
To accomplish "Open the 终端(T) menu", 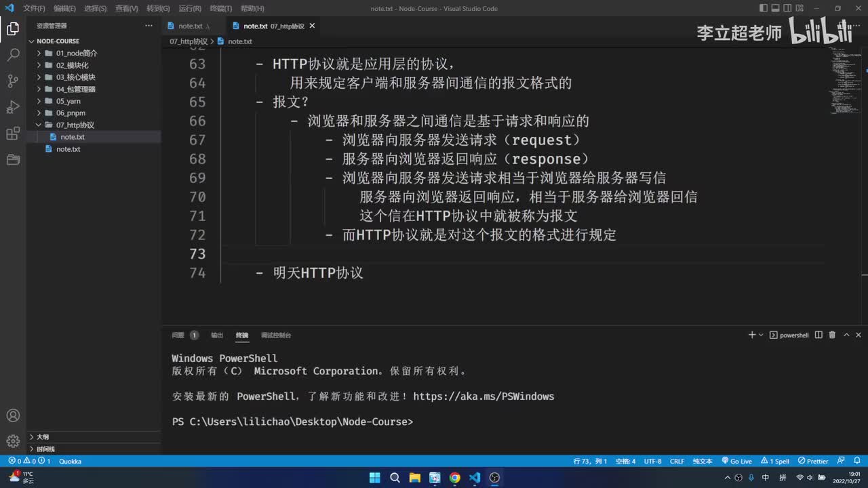I will [221, 9].
